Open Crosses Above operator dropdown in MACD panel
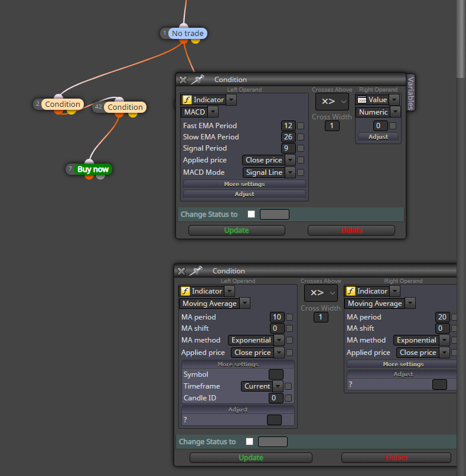This screenshot has width=466, height=476. point(332,102)
